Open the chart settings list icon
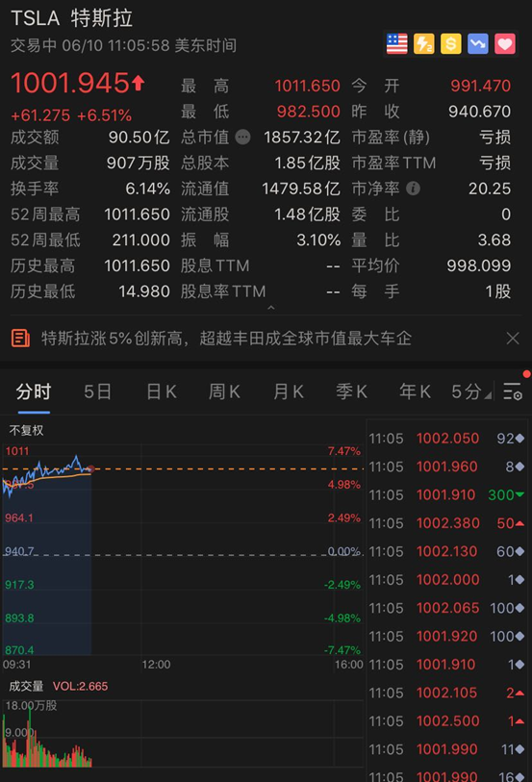 click(x=513, y=391)
